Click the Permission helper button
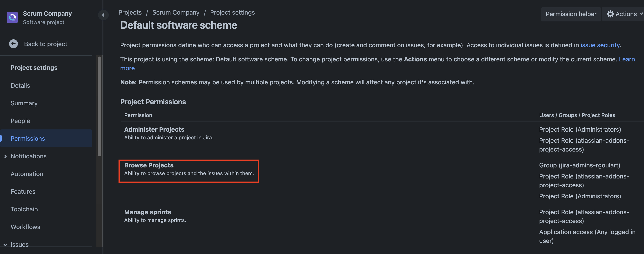The height and width of the screenshot is (254, 644). pos(571,14)
